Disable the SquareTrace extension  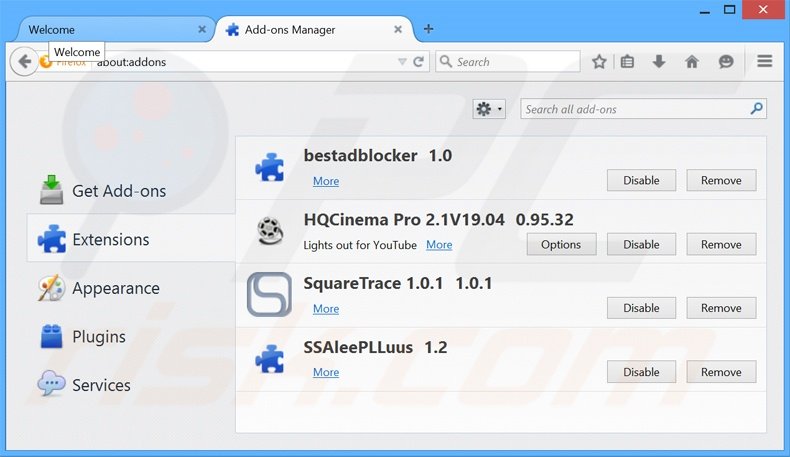click(x=641, y=308)
